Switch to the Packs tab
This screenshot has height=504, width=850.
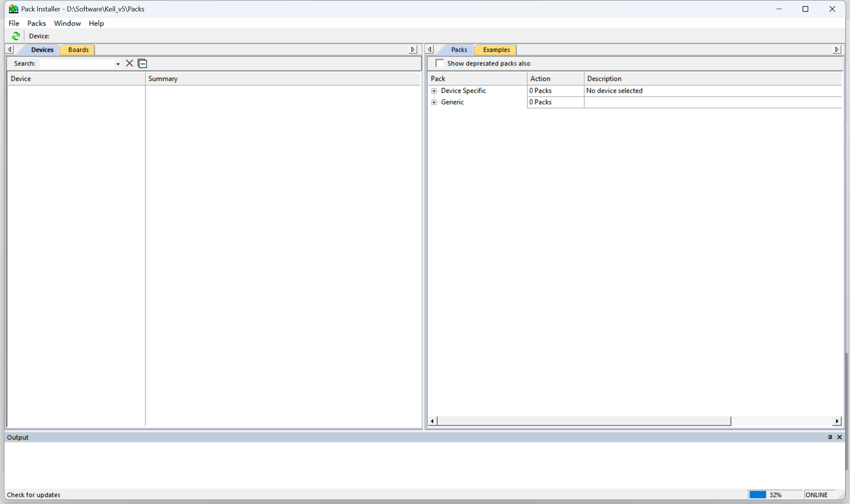point(459,50)
